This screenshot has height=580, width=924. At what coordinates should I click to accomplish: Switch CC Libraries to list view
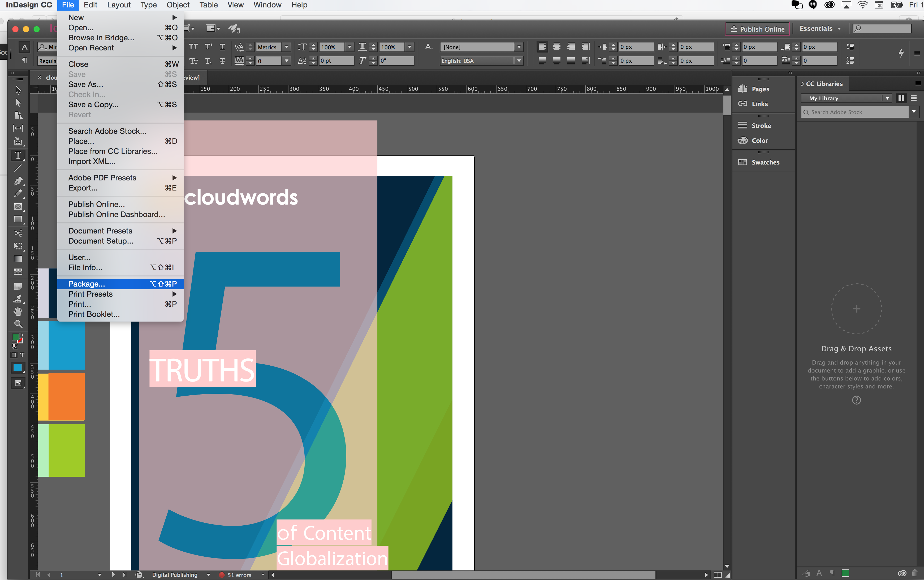pyautogui.click(x=914, y=98)
